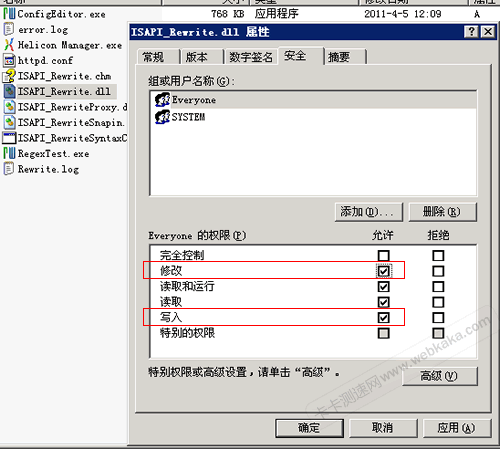Select the RegexTest.exe file name

coord(54,154)
